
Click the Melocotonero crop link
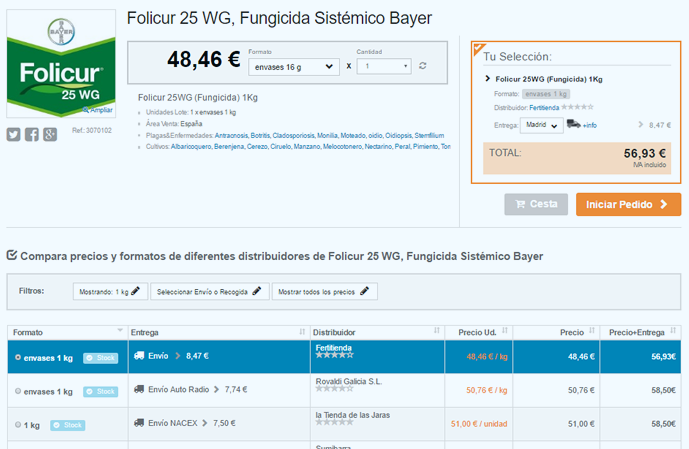tap(342, 146)
